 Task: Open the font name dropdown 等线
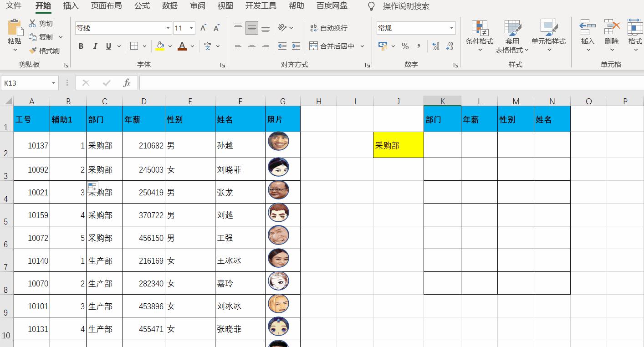click(167, 28)
